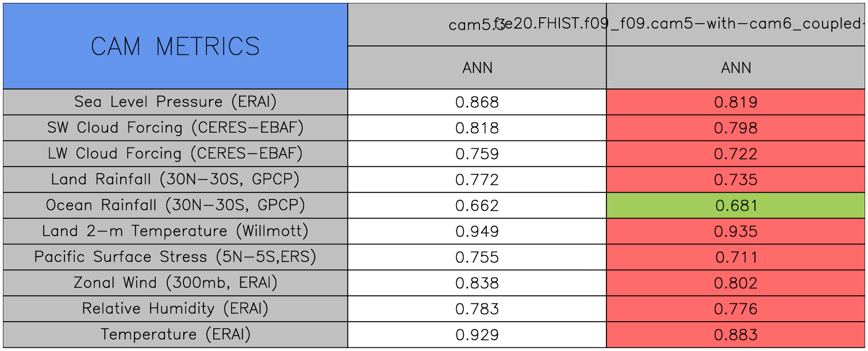Click the Land 2-m Temperature (Willmott) label

coord(175,232)
